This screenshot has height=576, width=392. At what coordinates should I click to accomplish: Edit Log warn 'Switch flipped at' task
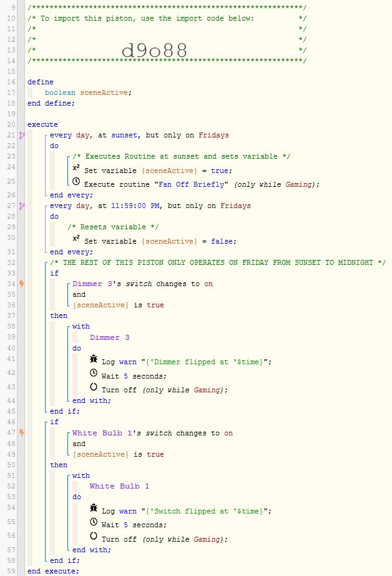(x=187, y=512)
